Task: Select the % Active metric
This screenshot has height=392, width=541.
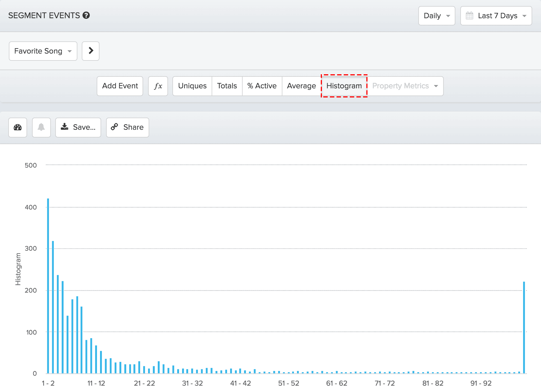Action: point(262,86)
